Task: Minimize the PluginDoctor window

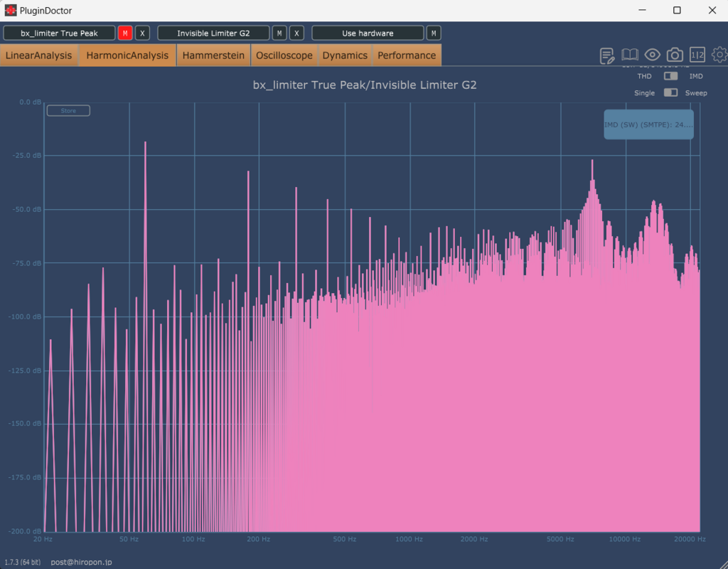Action: point(642,10)
